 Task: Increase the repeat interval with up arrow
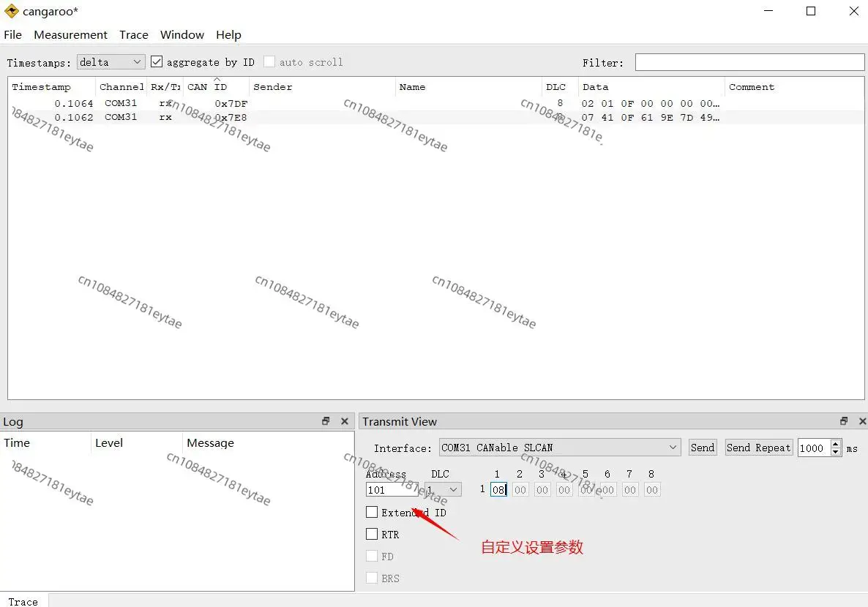pos(836,445)
